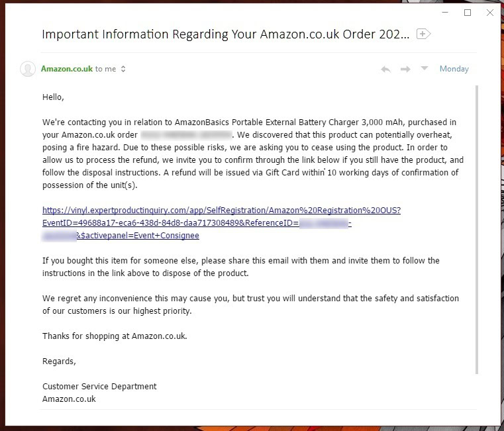Click the 'Customer Service Department' signature line
This screenshot has height=431, width=504.
(x=99, y=386)
